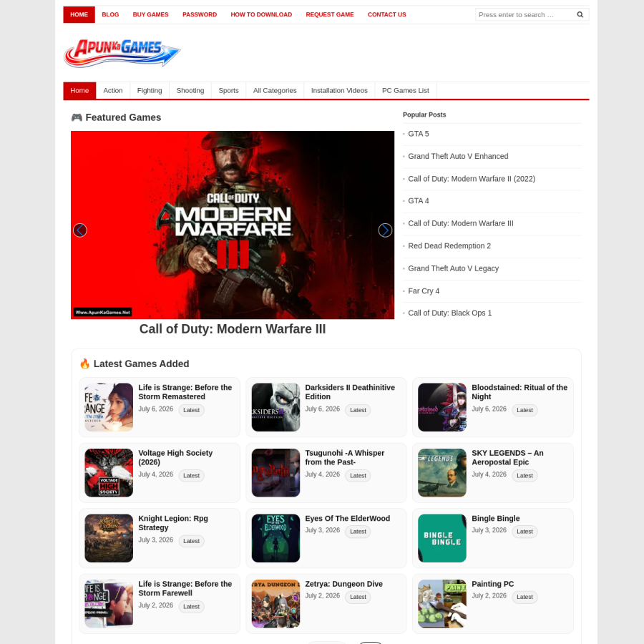Open Eyes Of The ElderWood title
Screen dimensions: 644x644
(x=348, y=518)
